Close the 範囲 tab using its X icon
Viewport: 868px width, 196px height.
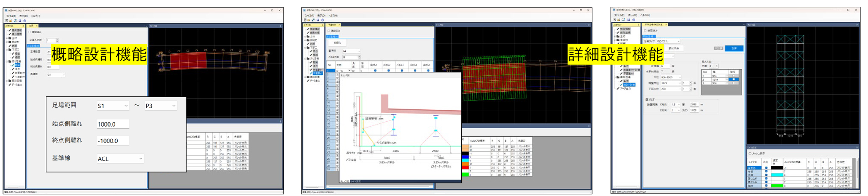point(37,26)
